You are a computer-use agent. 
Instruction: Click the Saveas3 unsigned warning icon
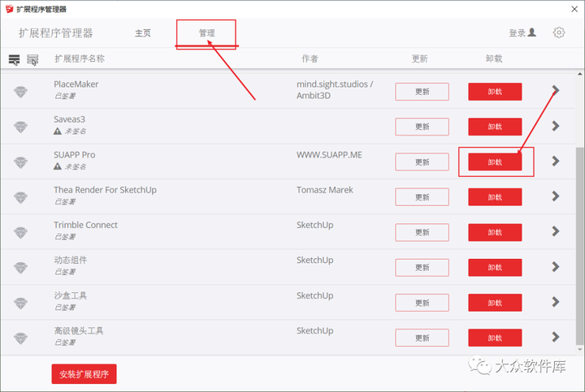coord(58,131)
